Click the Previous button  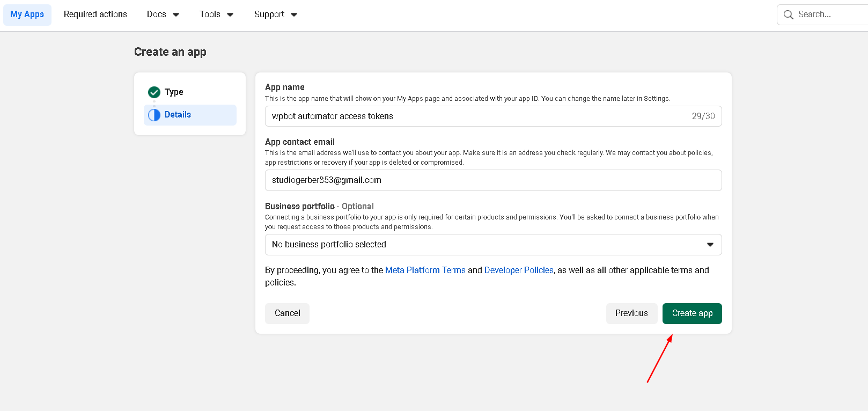tap(631, 313)
